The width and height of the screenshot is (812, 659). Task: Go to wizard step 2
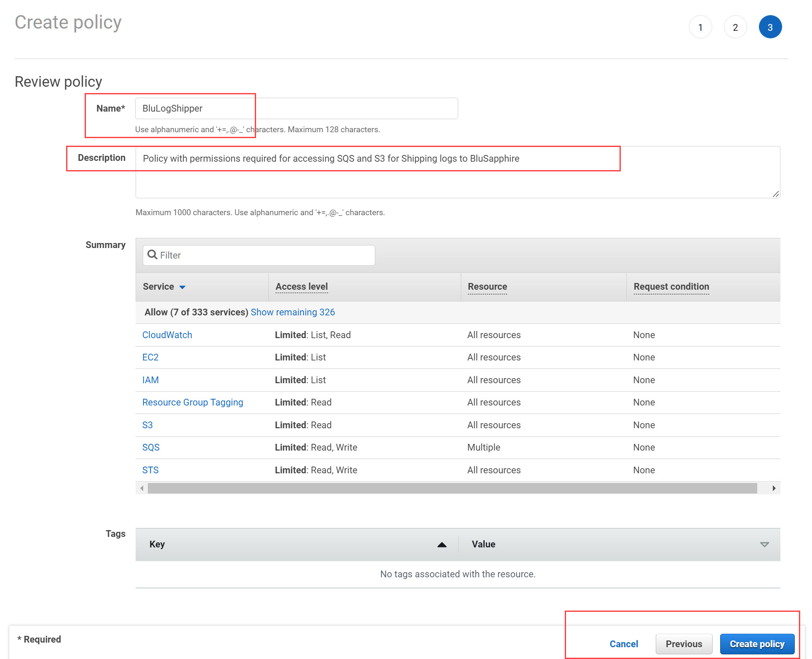pos(735,27)
